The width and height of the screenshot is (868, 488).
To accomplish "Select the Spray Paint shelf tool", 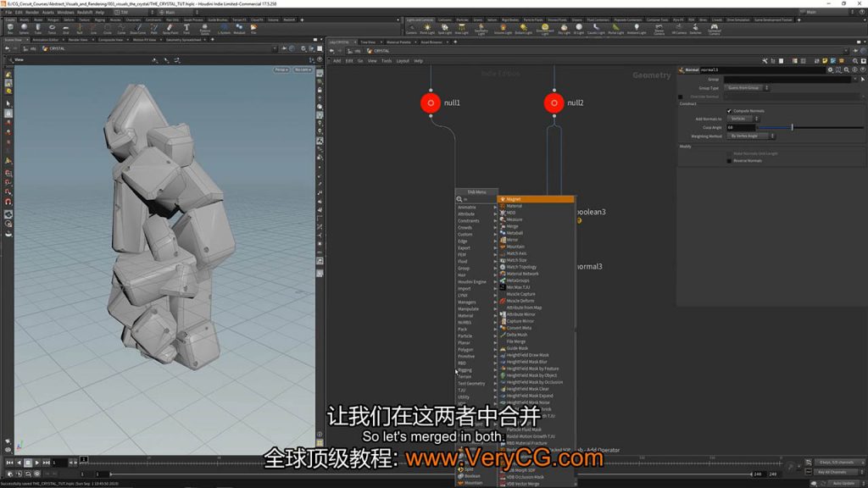I will (x=170, y=28).
